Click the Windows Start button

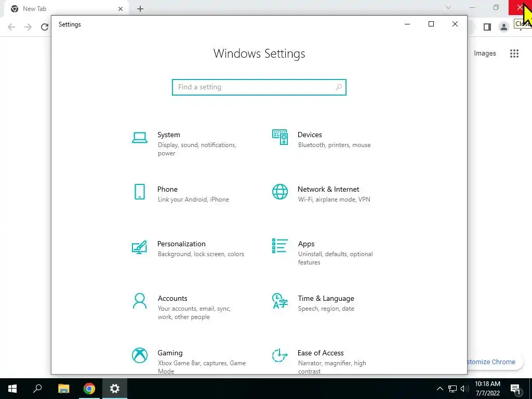(x=12, y=389)
